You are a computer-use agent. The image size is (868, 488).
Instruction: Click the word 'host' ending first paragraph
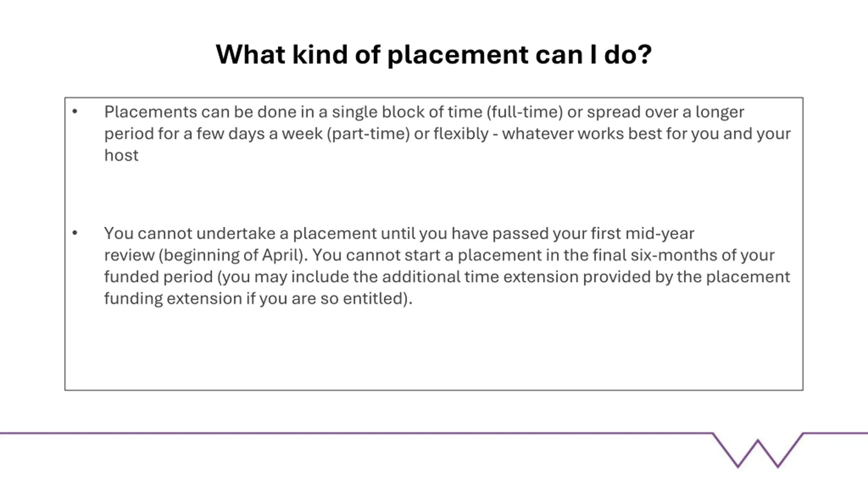pyautogui.click(x=121, y=155)
